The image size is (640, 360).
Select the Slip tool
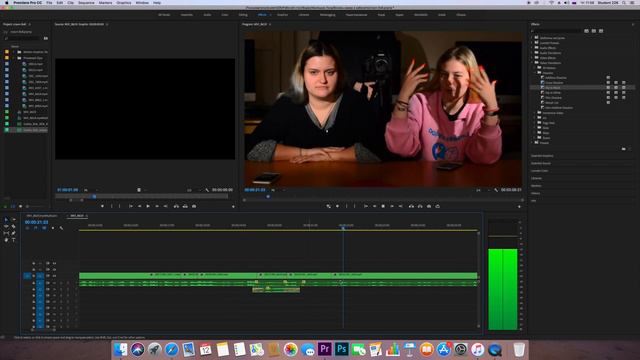pyautogui.click(x=6, y=233)
